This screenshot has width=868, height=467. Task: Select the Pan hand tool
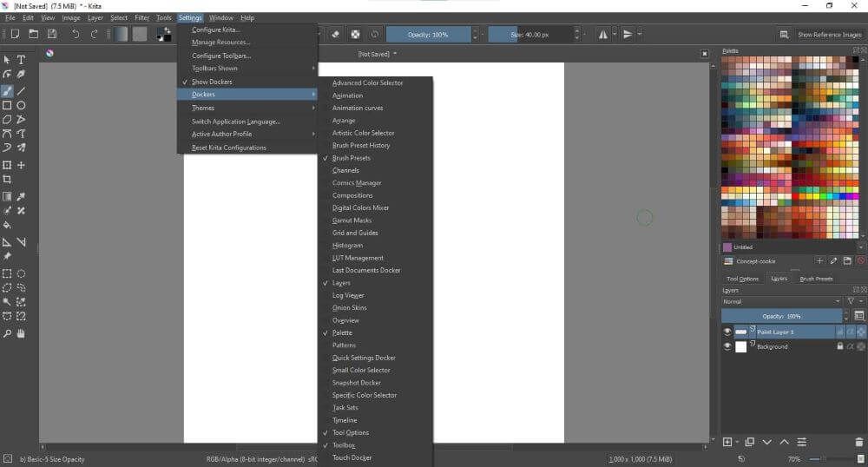click(21, 333)
